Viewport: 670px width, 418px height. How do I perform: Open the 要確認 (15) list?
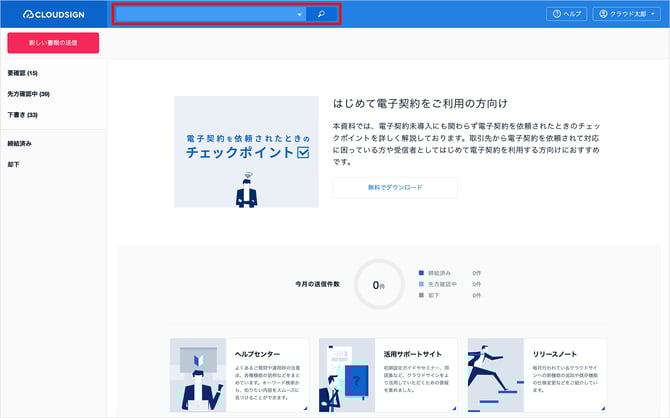(23, 73)
